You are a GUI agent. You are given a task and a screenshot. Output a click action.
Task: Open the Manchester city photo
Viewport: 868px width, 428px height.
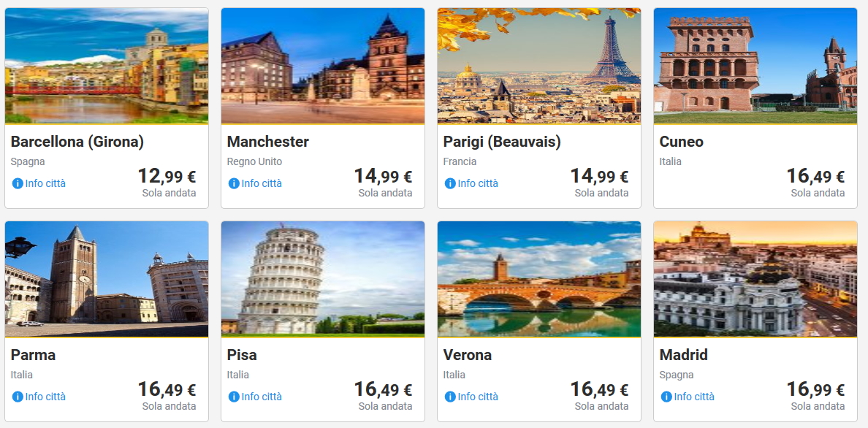323,66
